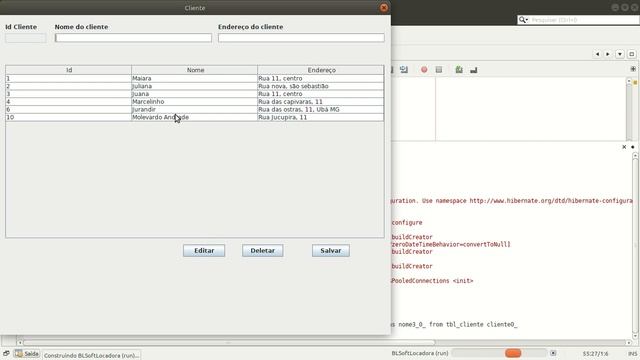
Task: Select the Juana table cell
Action: tap(195, 94)
